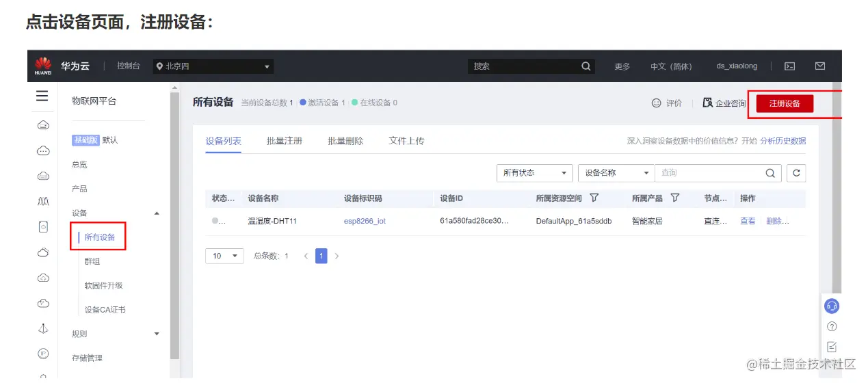Go to previous page arrow

306,256
